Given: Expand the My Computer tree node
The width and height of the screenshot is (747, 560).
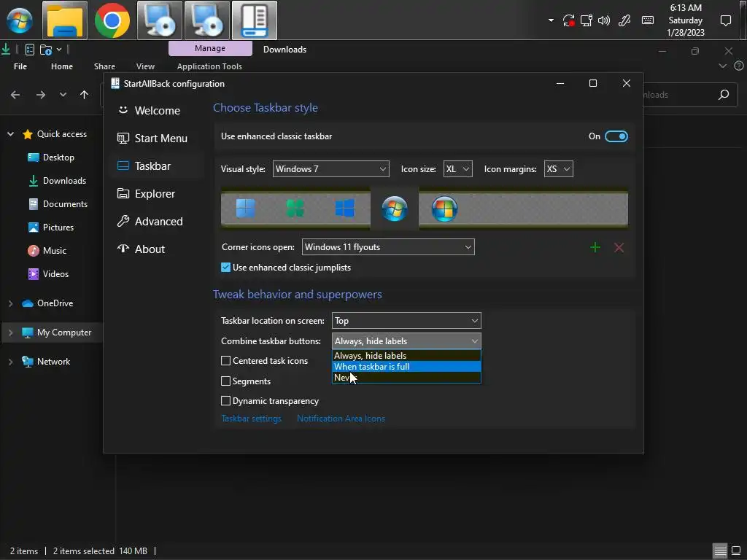Looking at the screenshot, I should click(x=10, y=332).
